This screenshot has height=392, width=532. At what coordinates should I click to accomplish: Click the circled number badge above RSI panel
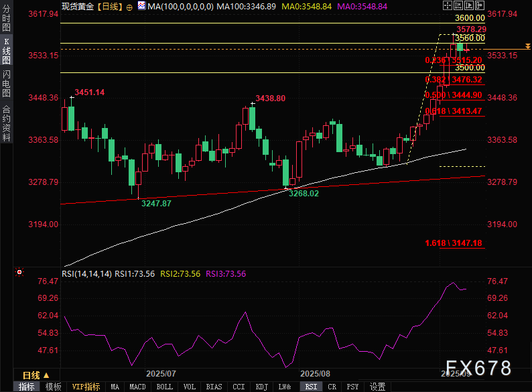[x=19, y=273]
